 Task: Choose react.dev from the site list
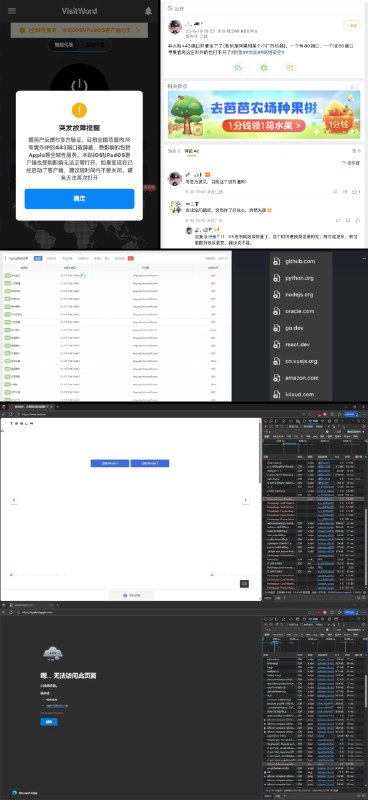tap(298, 344)
